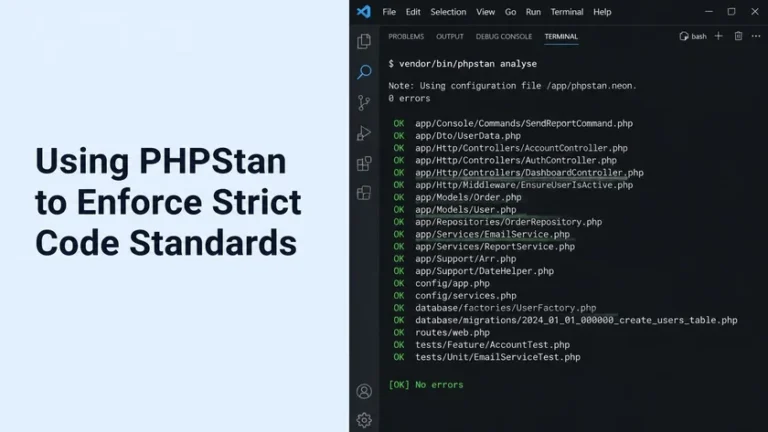768x432 pixels.
Task: Click tests/Feature/AccountTest.php in terminal
Action: (492, 344)
